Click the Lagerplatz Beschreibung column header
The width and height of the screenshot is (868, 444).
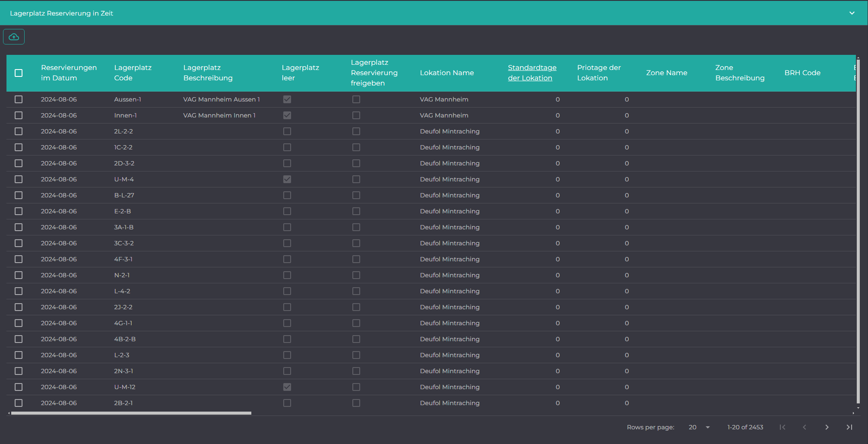(208, 73)
